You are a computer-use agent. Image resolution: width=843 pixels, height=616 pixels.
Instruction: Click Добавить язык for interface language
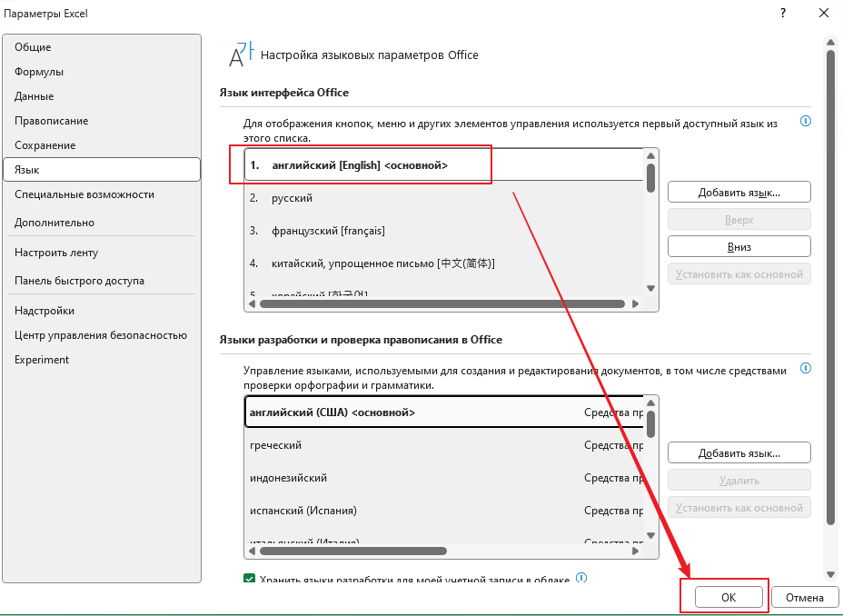739,193
